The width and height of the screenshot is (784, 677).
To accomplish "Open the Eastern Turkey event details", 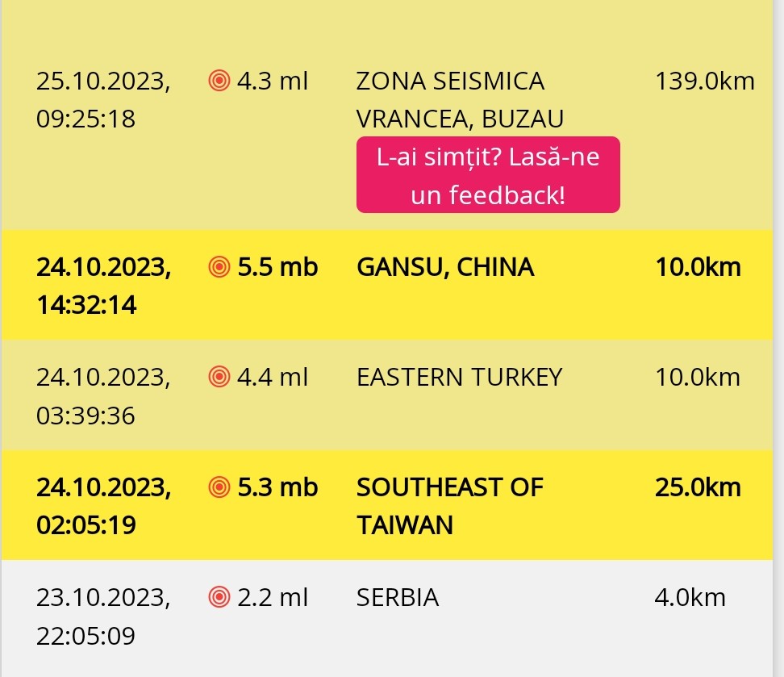I will click(x=459, y=377).
